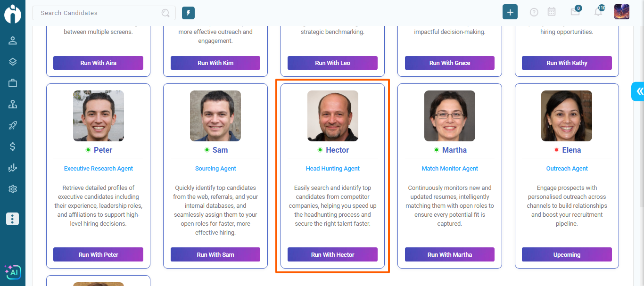Click the stacked layers icon in sidebar
Screen dimensions: 644x286
point(13,62)
